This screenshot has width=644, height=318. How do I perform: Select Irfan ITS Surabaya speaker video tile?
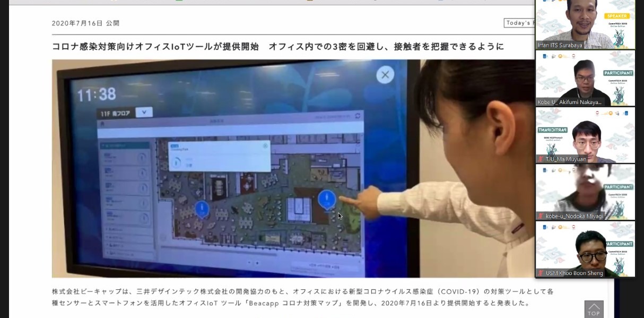[x=585, y=24]
